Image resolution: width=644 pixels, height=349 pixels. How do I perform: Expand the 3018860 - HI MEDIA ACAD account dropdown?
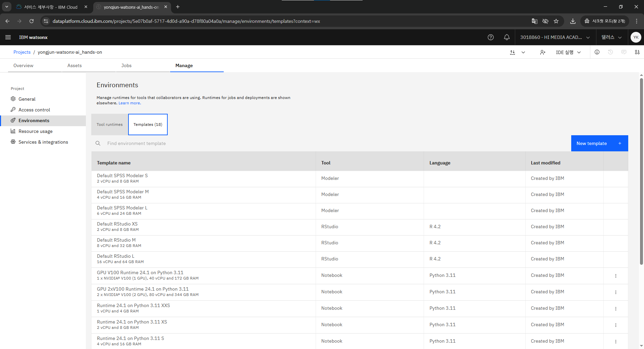click(x=555, y=37)
